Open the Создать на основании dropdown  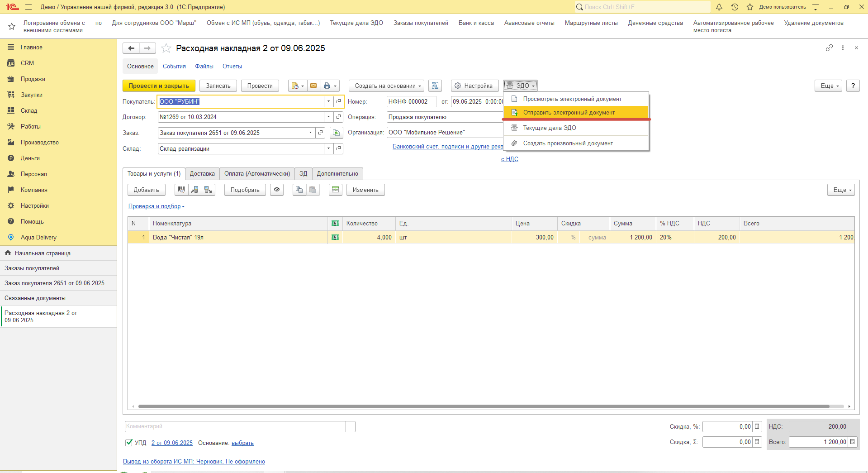click(x=386, y=86)
